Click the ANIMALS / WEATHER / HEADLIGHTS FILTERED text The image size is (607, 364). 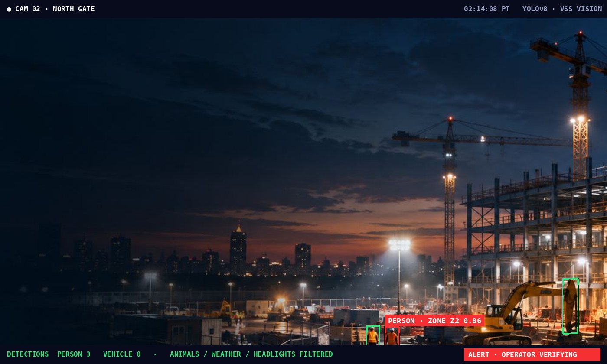coord(251,354)
